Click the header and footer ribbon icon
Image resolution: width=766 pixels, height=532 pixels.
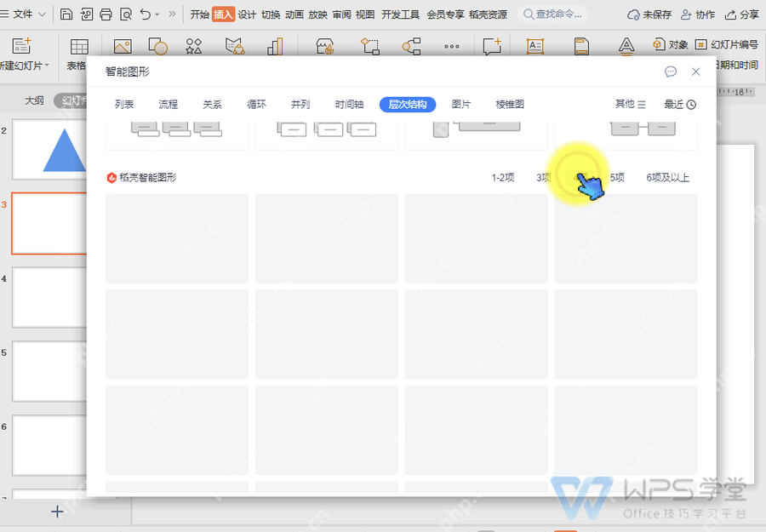tap(581, 47)
